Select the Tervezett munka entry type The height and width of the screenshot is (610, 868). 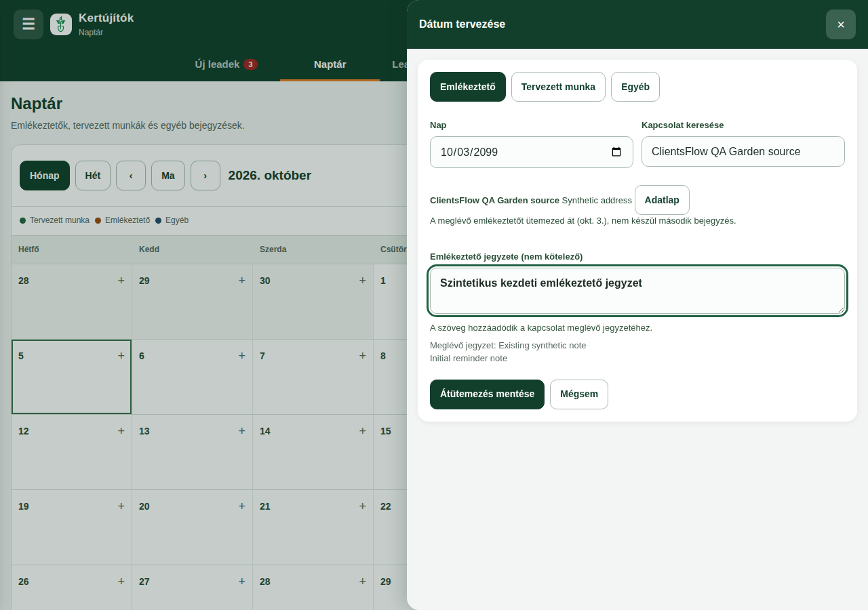tap(558, 87)
